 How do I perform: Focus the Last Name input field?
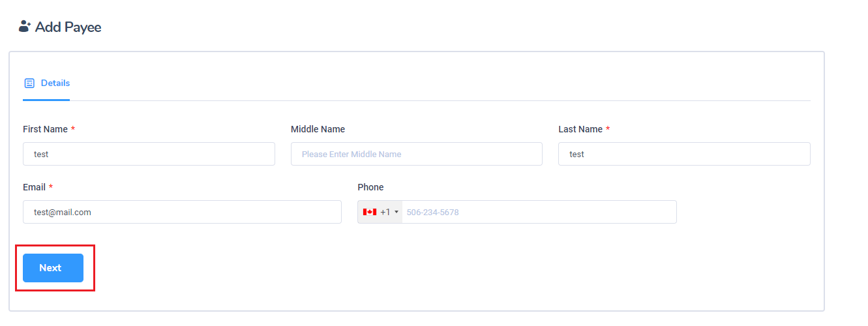tap(684, 154)
